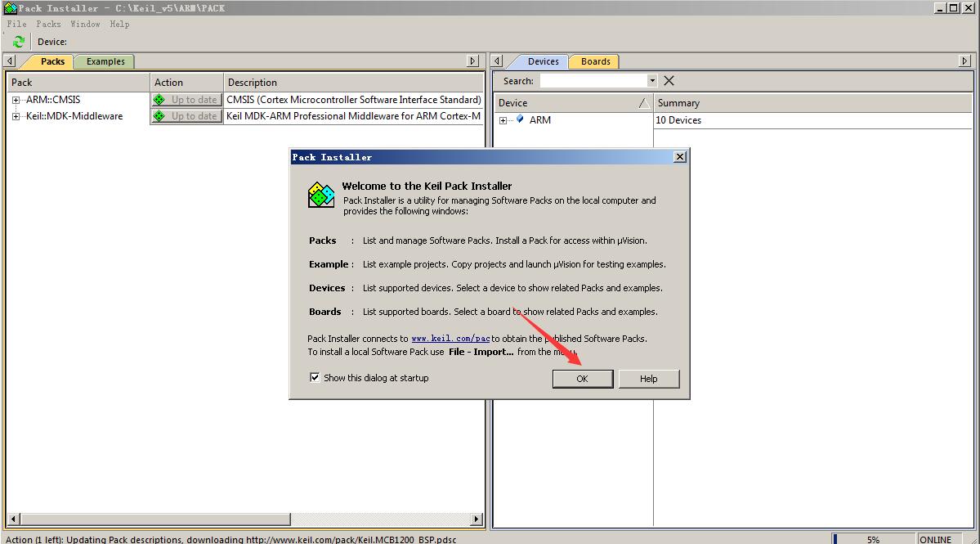Open the www.keil.com/pack link
980x544 pixels.
pos(450,339)
